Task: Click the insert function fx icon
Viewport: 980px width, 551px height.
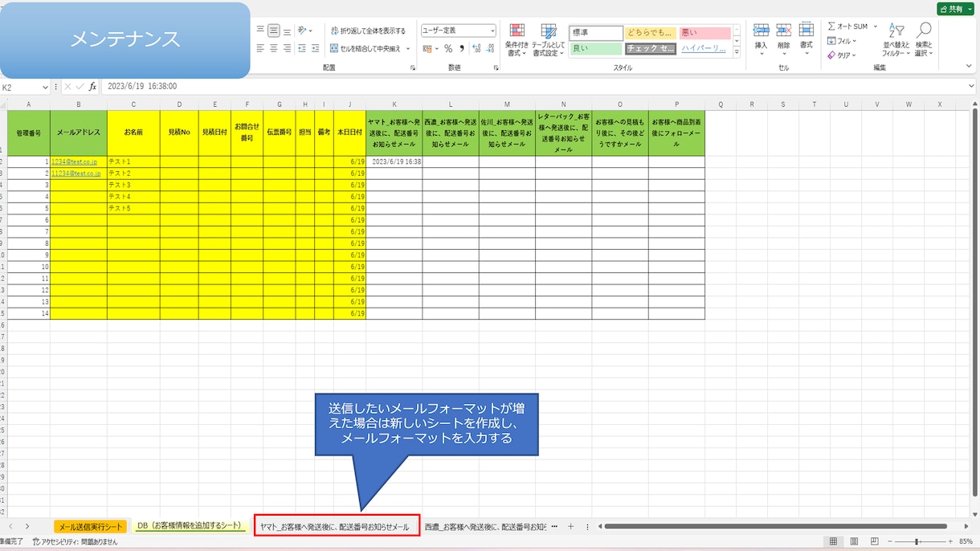Action: pyautogui.click(x=92, y=87)
